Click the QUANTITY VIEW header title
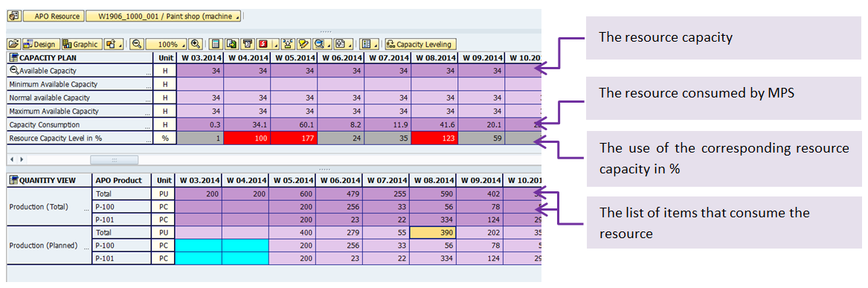Viewport: 868px width, 288px height. click(48, 181)
